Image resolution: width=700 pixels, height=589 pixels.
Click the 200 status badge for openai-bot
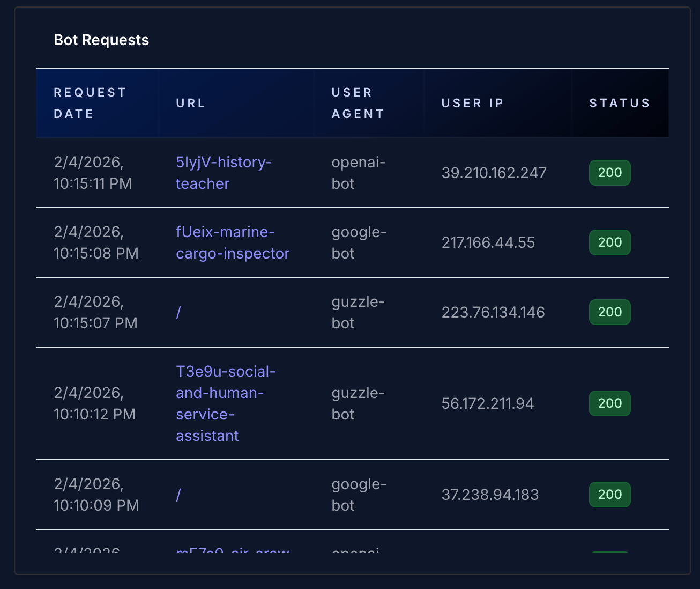[x=609, y=173]
